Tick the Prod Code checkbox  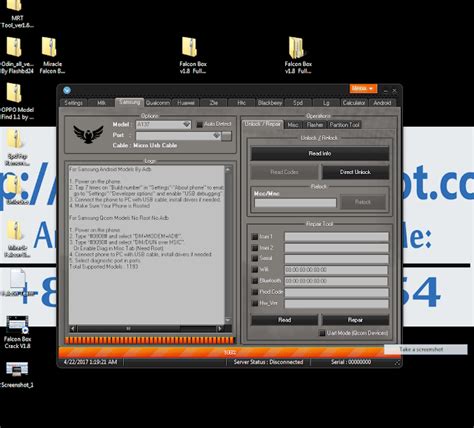point(255,292)
